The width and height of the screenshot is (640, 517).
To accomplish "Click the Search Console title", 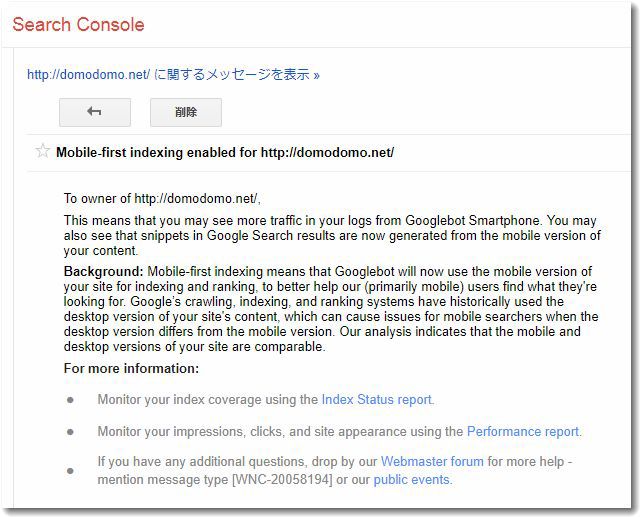I will click(78, 24).
